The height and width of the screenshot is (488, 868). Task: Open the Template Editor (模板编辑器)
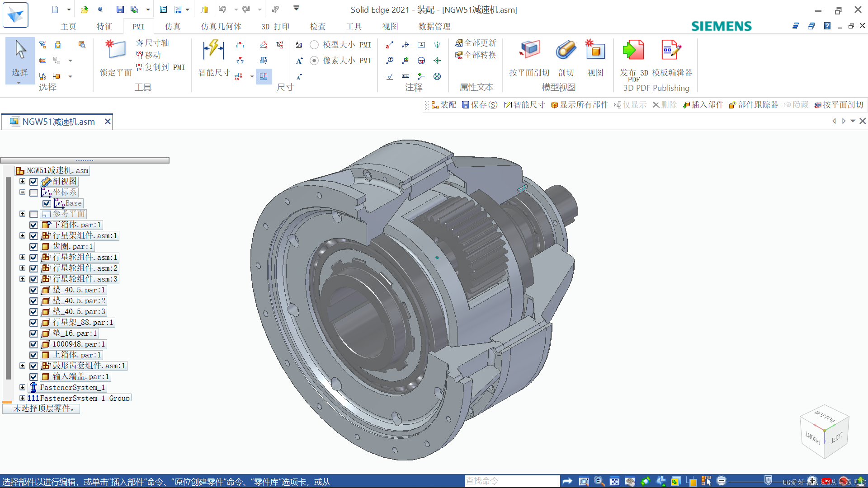[672, 59]
